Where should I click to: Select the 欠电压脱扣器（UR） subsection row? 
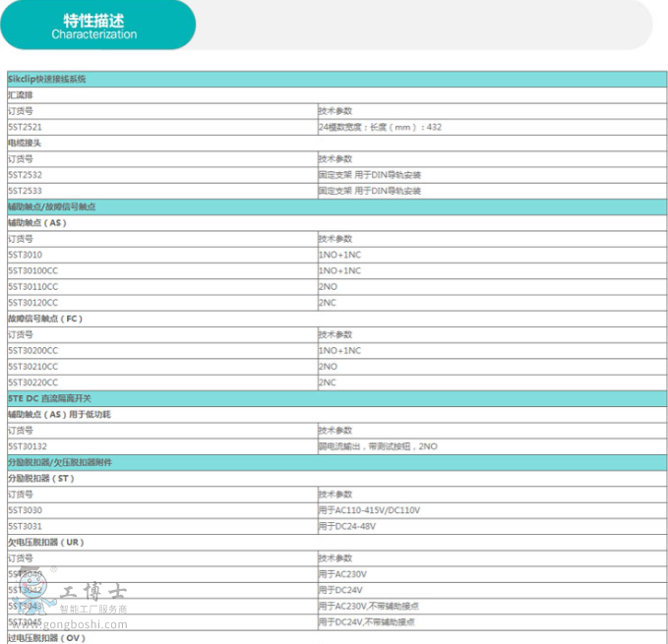(x=337, y=543)
